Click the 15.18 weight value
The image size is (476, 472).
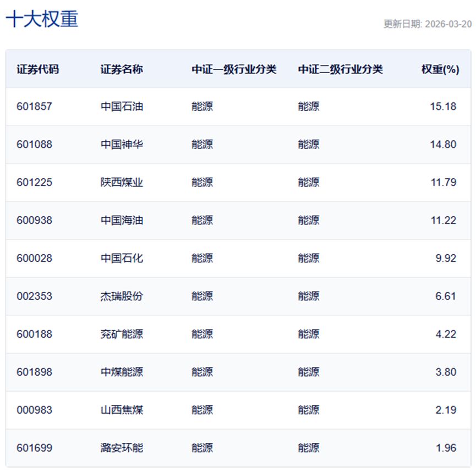[443, 107]
